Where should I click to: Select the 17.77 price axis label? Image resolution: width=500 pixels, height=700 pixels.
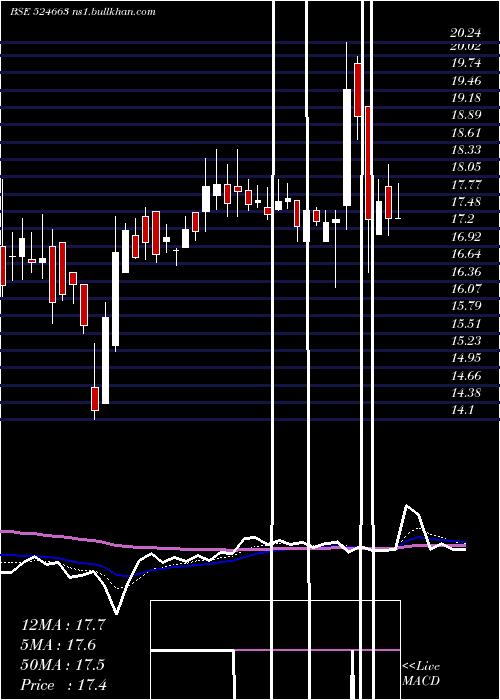click(466, 184)
